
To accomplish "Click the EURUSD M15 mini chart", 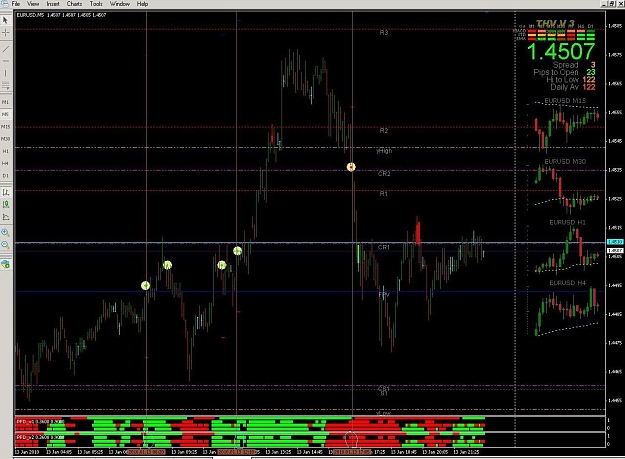I will (565, 124).
